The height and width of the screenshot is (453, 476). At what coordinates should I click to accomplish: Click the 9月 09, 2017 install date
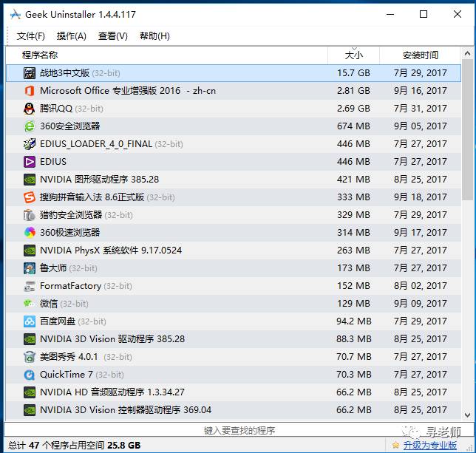[x=421, y=304]
